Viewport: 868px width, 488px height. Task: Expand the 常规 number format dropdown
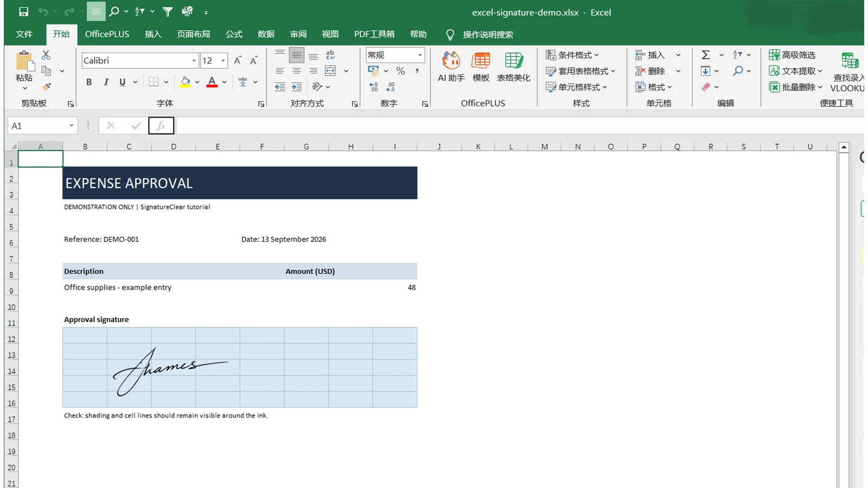(x=419, y=55)
